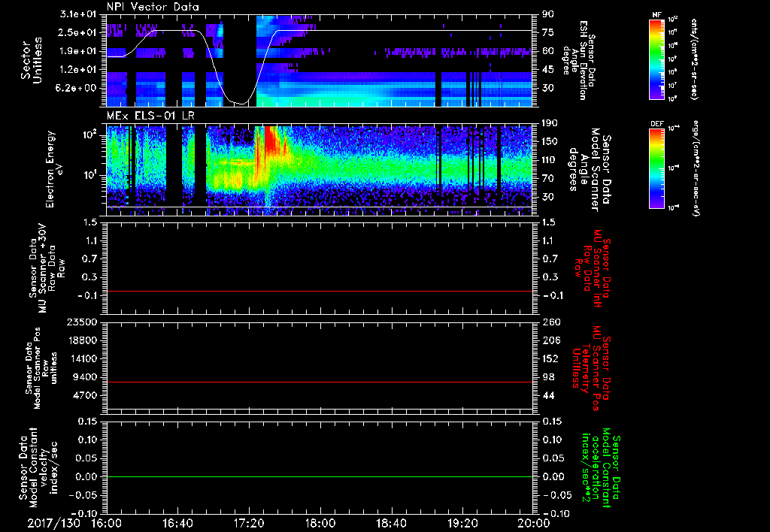
Task: Click the "23500" scanner position tick
Action: click(83, 322)
